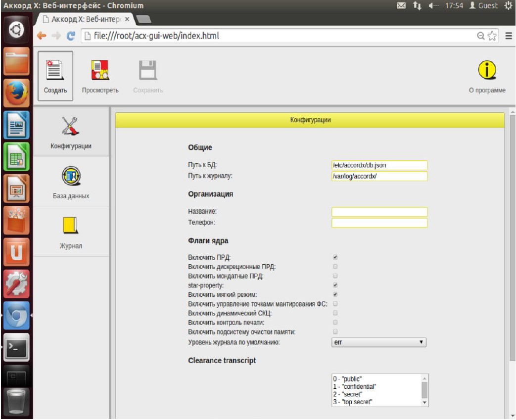Screen dimensions: 516x420
Task: Reload the page with refresh icon
Action: 71,36
